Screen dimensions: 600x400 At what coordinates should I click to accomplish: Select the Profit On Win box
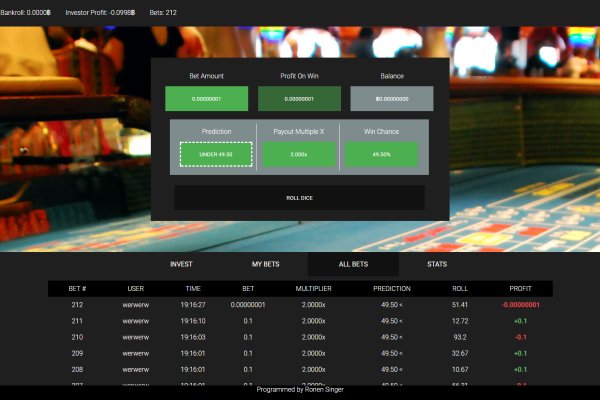point(299,99)
